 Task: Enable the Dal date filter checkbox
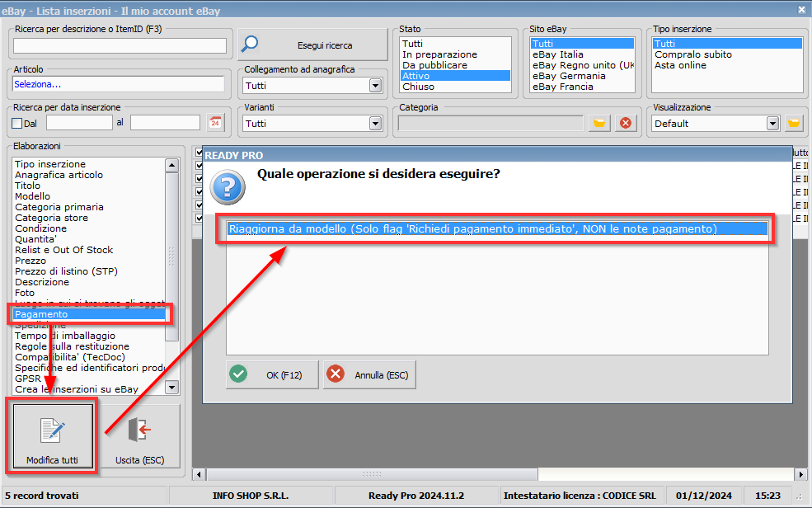[x=17, y=123]
